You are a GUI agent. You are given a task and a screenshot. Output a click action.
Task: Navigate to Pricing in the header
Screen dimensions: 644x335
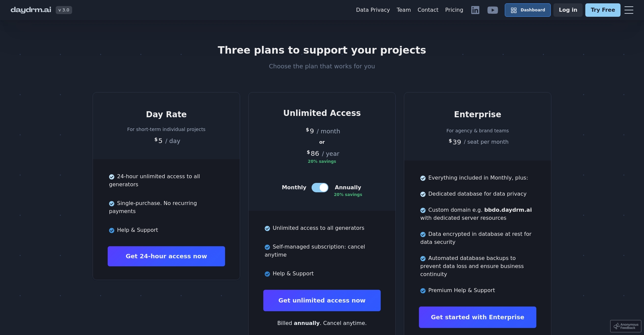point(454,10)
